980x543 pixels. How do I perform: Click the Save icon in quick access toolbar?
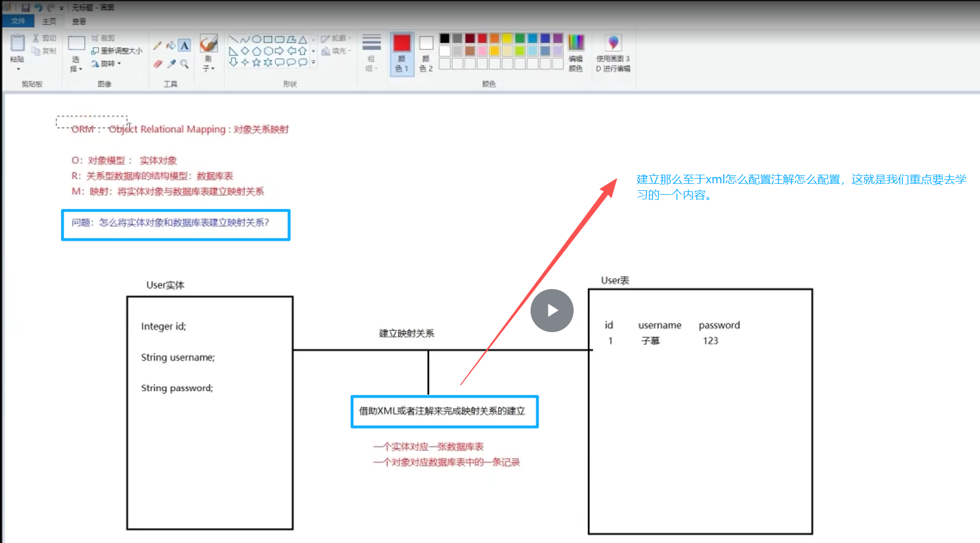(x=25, y=7)
